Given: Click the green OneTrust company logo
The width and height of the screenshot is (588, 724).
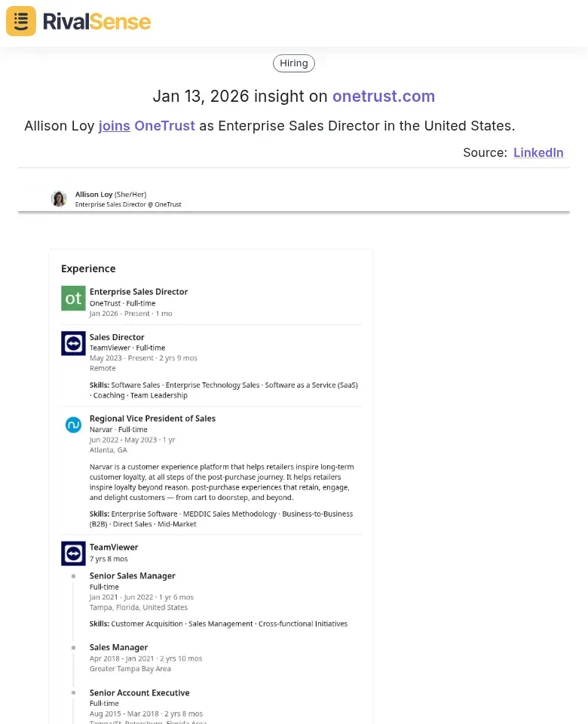Looking at the screenshot, I should pos(73,299).
